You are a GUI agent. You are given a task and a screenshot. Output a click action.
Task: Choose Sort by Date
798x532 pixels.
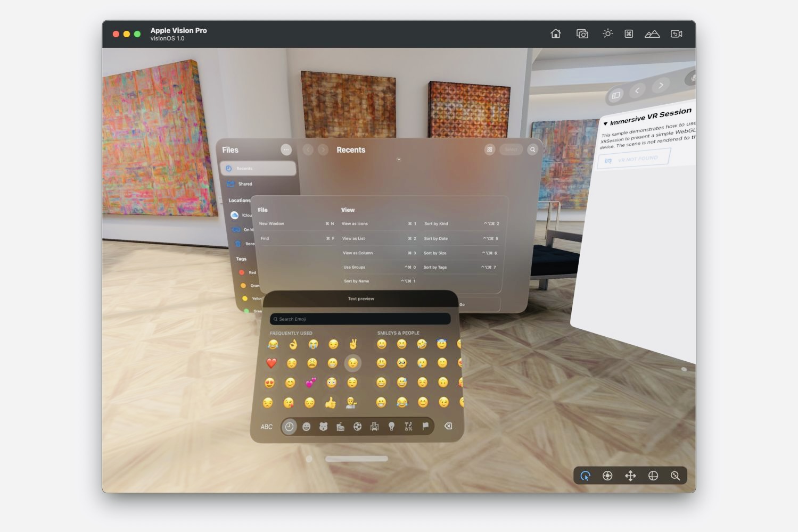click(x=460, y=238)
